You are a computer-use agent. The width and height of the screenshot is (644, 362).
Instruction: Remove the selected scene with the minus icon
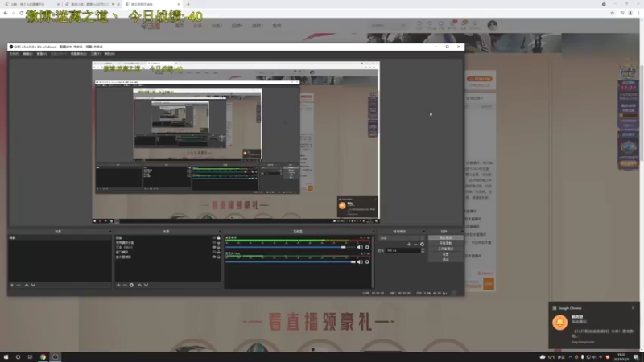[x=19, y=285]
